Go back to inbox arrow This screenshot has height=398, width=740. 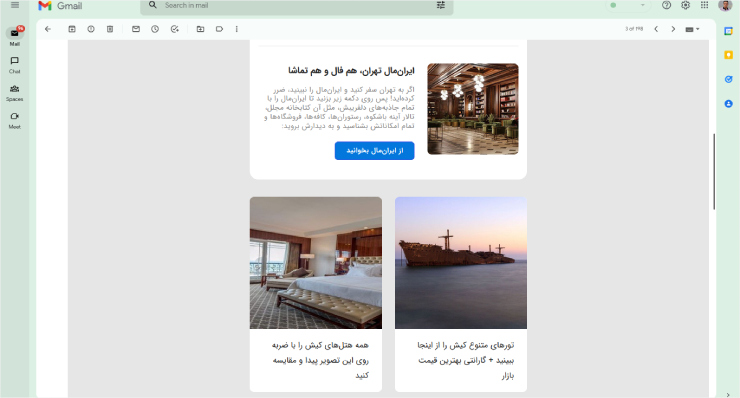[48, 29]
